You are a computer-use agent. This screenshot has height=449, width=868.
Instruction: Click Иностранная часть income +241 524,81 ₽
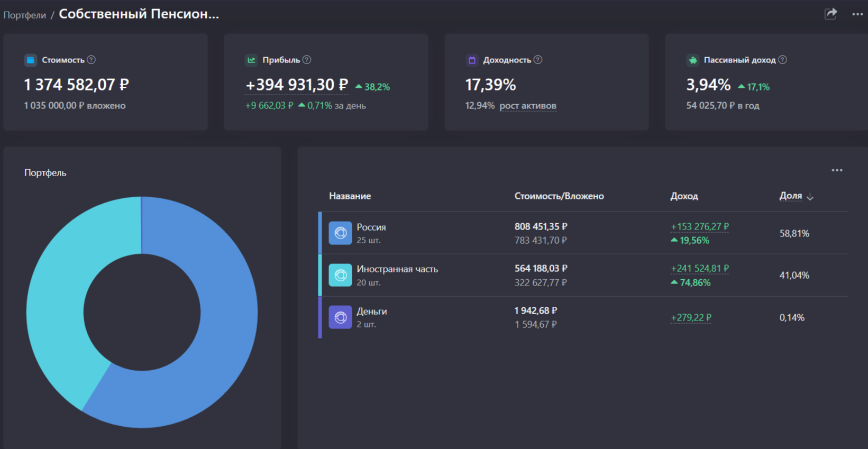click(x=700, y=269)
